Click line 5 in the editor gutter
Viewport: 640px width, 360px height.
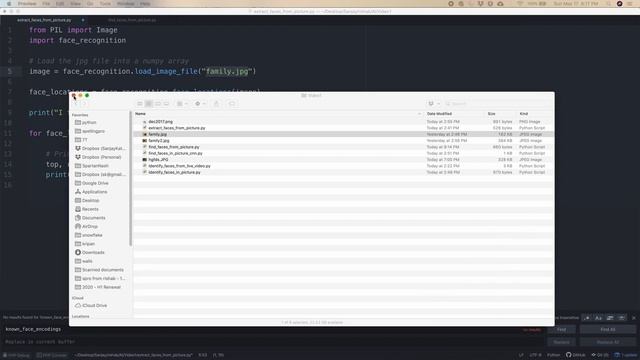click(x=10, y=71)
